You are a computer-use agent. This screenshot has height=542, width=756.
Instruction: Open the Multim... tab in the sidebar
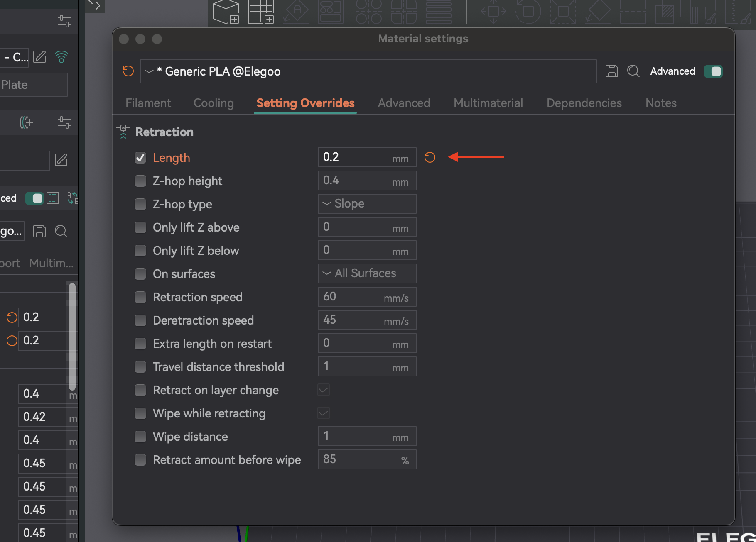pyautogui.click(x=52, y=263)
